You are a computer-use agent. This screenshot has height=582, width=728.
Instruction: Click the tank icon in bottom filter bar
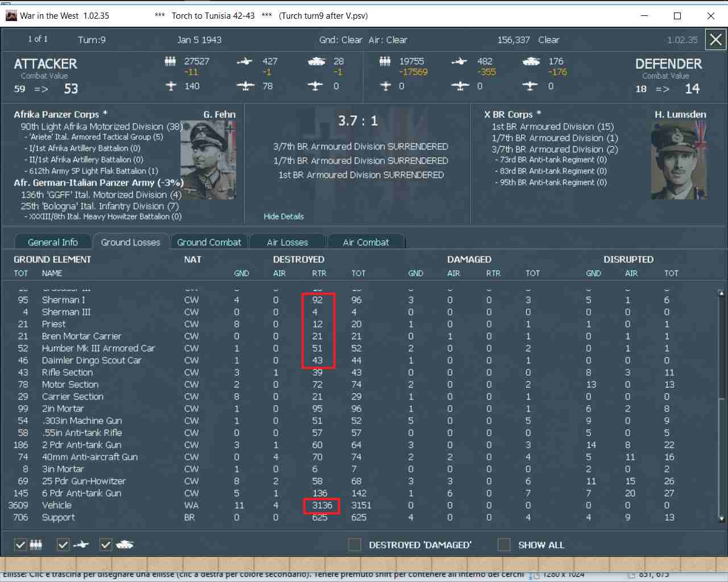click(125, 544)
